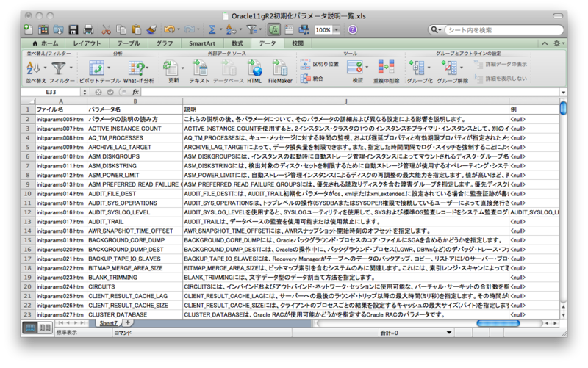Expand the 並べ替え sort dropdown arrow
This screenshot has height=368, width=588.
pyautogui.click(x=45, y=68)
